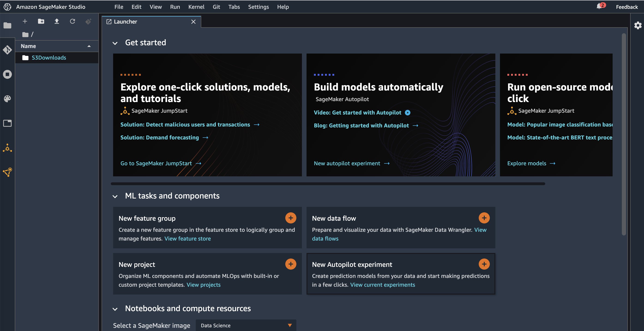
Task: Click the upload files toolbar icon
Action: click(57, 21)
